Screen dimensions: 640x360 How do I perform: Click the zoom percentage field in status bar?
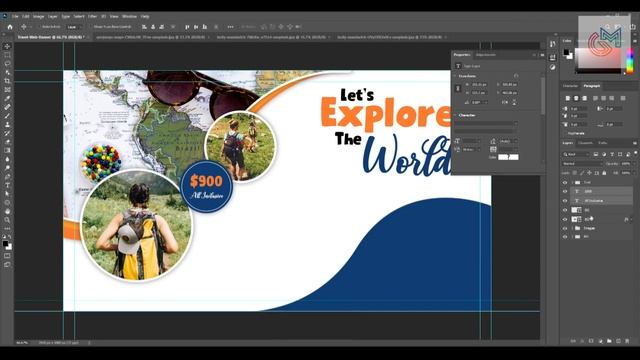[x=22, y=343]
